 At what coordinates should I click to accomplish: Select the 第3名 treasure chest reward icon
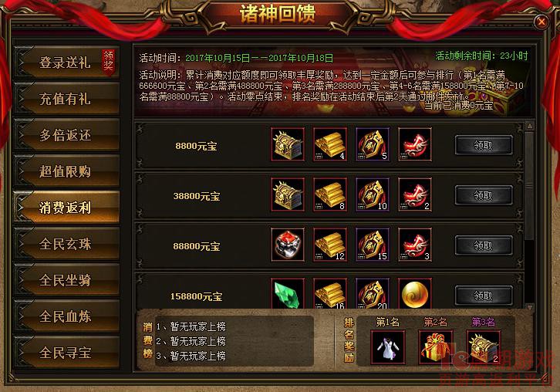[x=483, y=347]
